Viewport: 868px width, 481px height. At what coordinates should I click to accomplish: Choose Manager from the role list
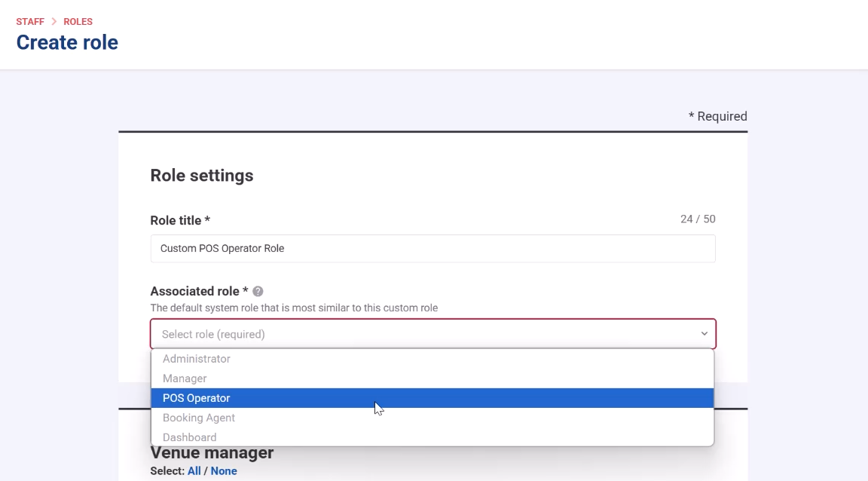(185, 378)
